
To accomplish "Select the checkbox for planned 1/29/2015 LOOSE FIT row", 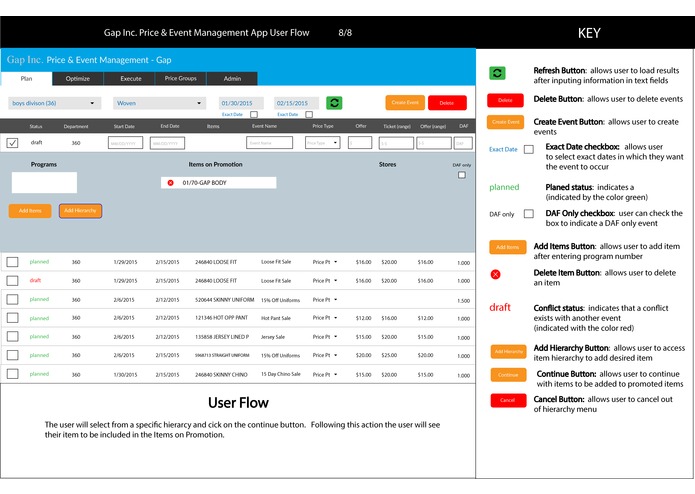I will coord(12,262).
